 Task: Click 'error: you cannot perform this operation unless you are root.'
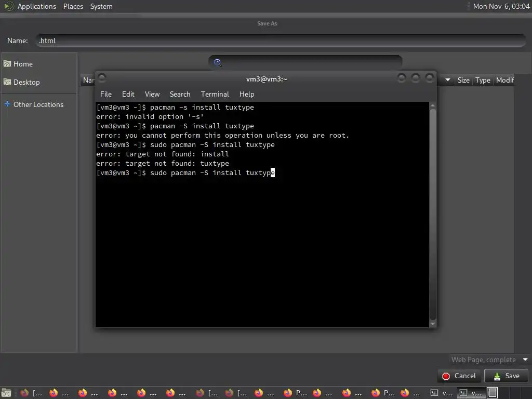coord(222,136)
